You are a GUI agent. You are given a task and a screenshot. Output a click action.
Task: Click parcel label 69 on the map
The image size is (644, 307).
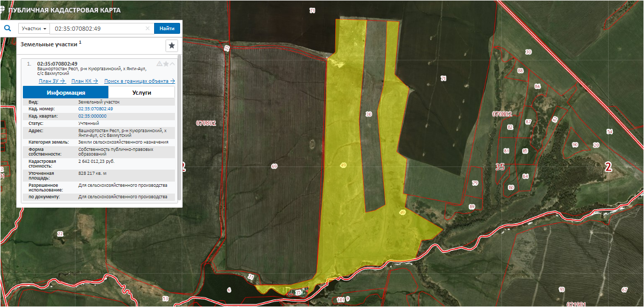click(x=274, y=166)
